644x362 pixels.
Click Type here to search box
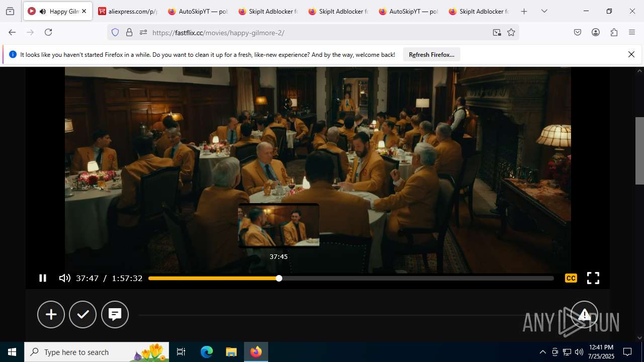click(x=97, y=352)
